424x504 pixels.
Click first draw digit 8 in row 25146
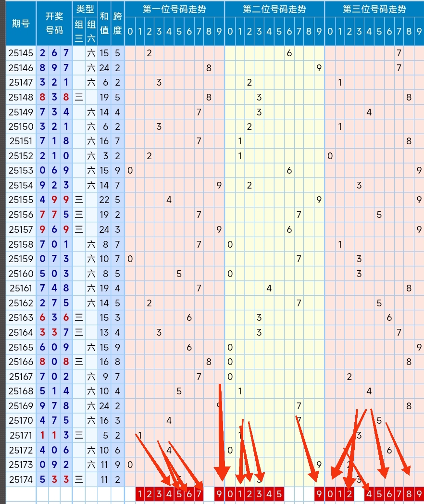coord(42,68)
